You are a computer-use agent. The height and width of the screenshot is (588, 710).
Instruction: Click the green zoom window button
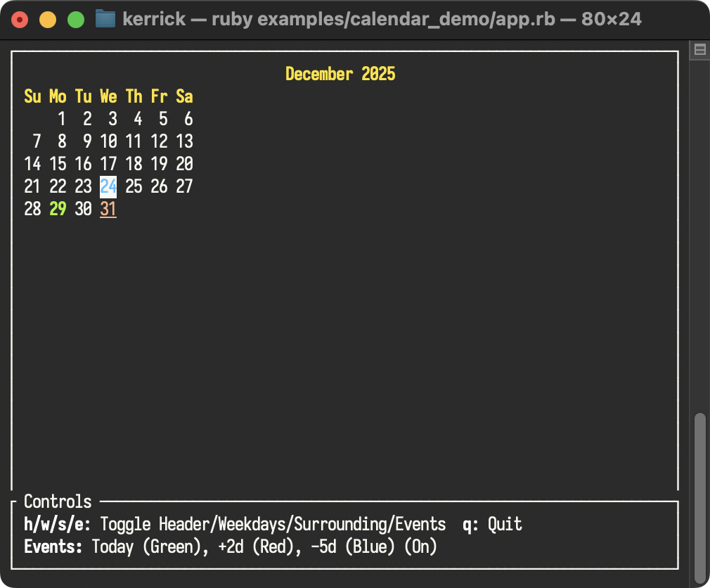[x=76, y=20]
